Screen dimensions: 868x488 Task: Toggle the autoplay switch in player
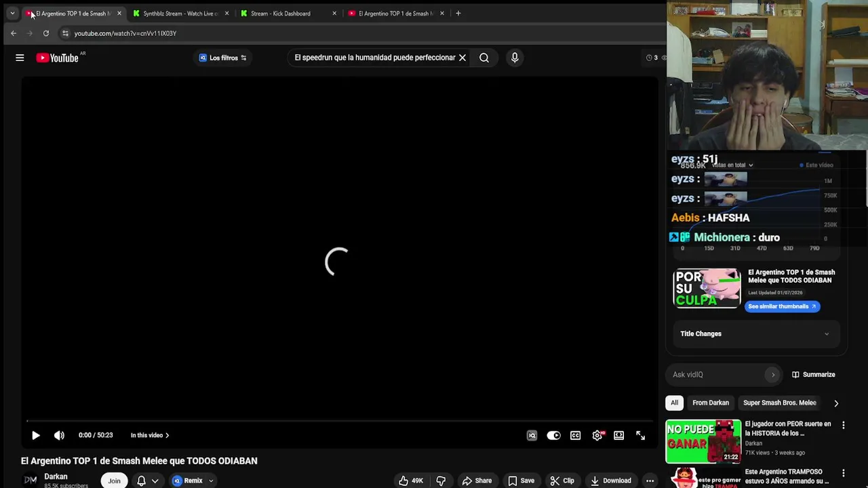click(554, 435)
